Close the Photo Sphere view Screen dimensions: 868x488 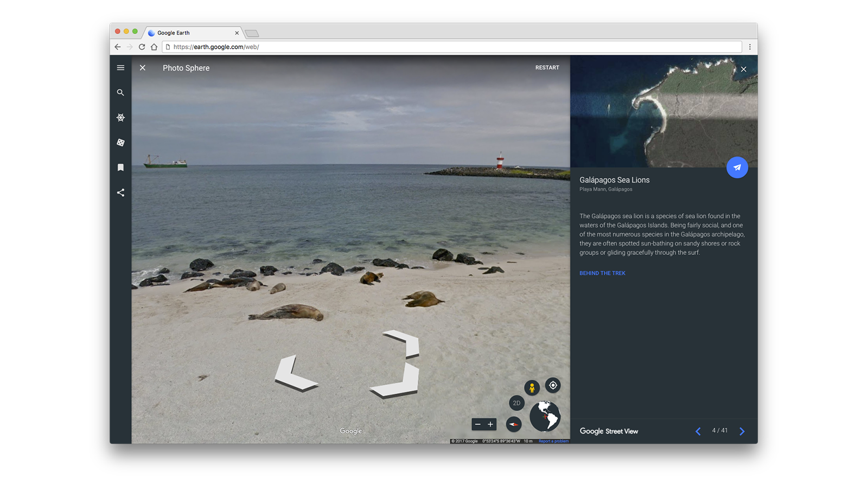143,68
